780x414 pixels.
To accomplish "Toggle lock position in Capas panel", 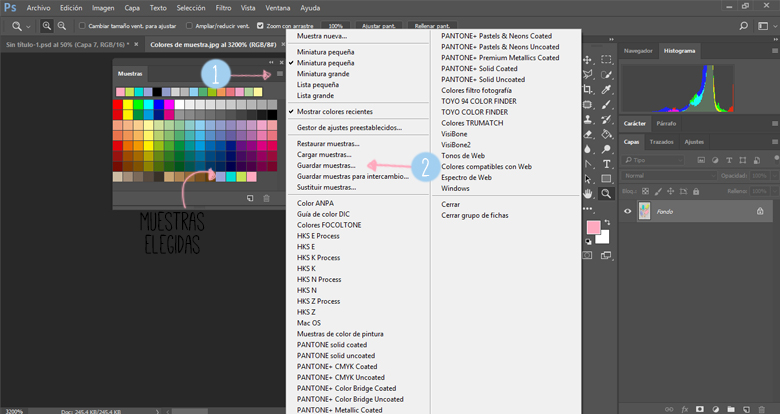I will 671,191.
